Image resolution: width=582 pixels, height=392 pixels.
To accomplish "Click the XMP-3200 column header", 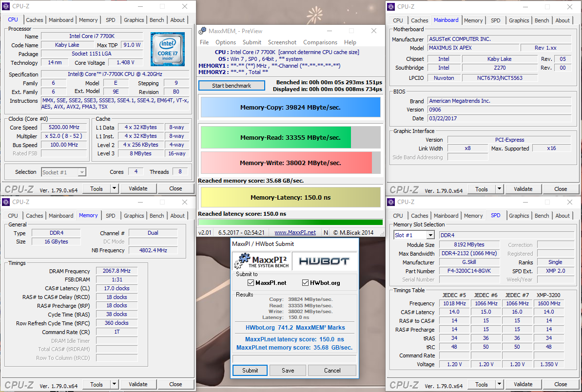I will (x=548, y=295).
